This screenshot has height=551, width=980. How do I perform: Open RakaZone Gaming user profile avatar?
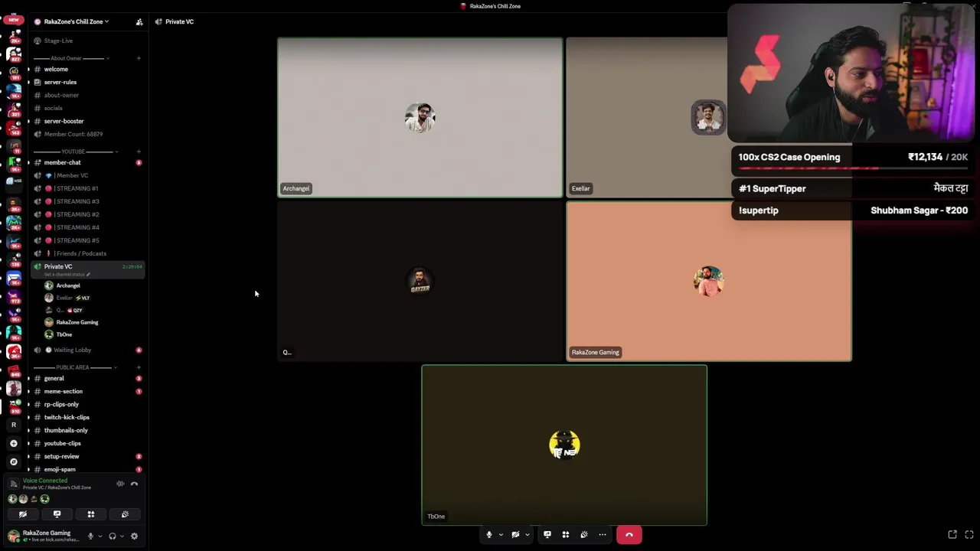click(14, 536)
